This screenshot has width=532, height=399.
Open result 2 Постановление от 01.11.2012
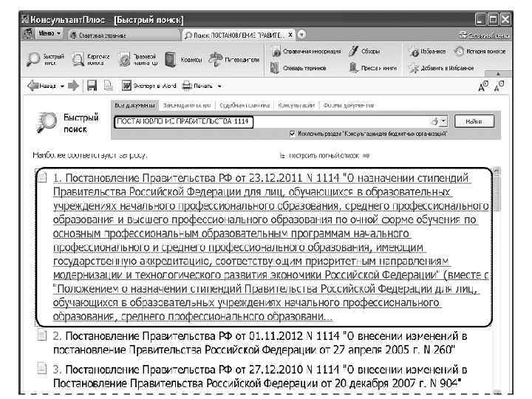coord(260,342)
